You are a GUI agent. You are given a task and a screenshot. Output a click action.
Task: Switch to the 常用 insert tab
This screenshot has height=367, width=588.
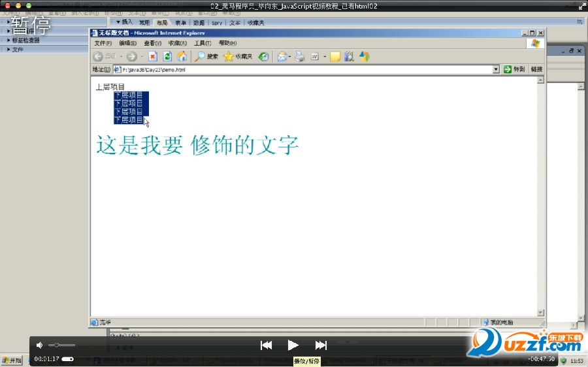coord(144,23)
